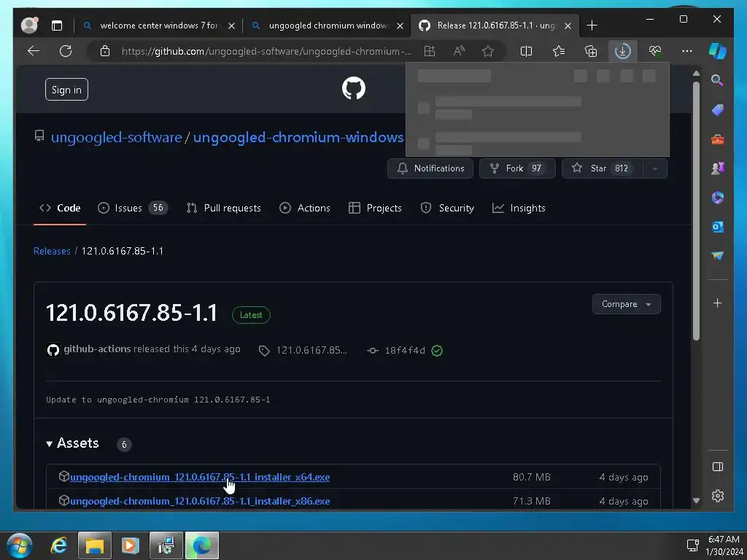Image resolution: width=747 pixels, height=560 pixels.
Task: Go back with the browser back arrow
Action: [x=34, y=51]
